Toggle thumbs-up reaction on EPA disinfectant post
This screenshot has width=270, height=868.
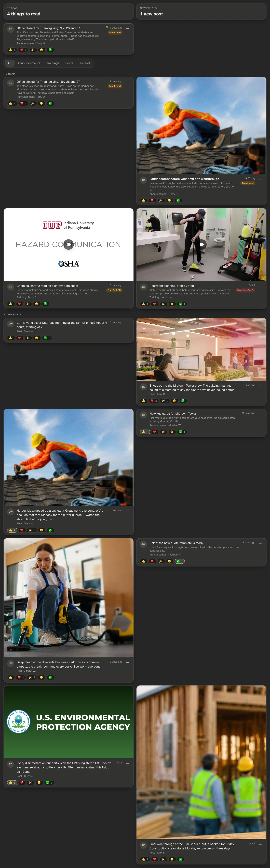(x=12, y=783)
